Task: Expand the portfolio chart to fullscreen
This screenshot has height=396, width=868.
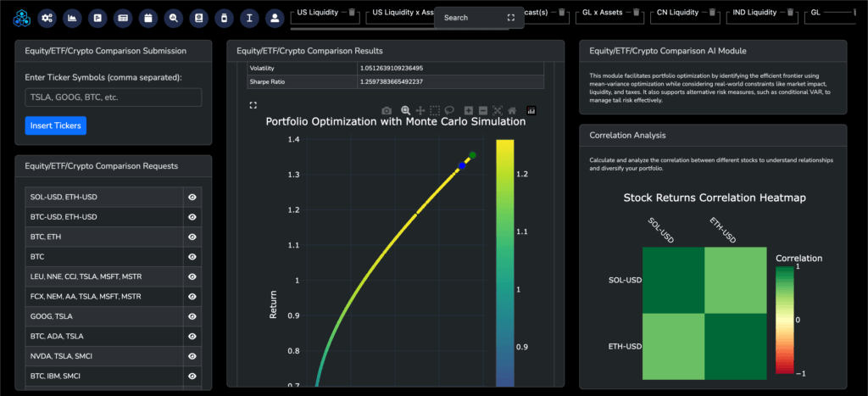Action: click(x=253, y=105)
